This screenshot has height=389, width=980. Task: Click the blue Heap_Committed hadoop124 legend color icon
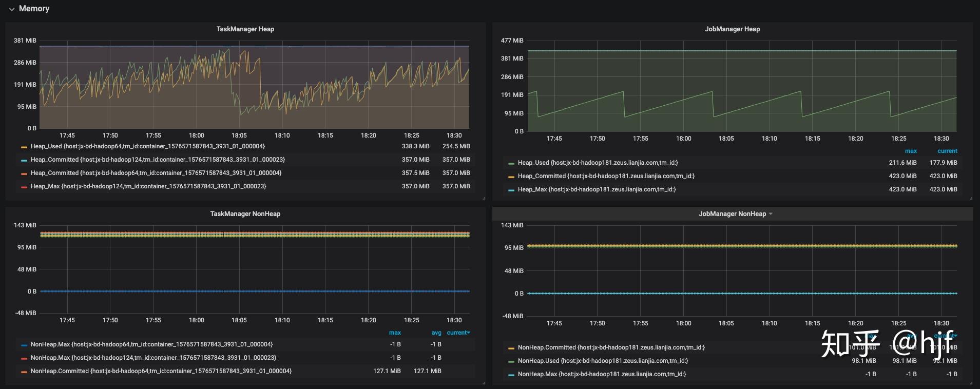(x=24, y=160)
